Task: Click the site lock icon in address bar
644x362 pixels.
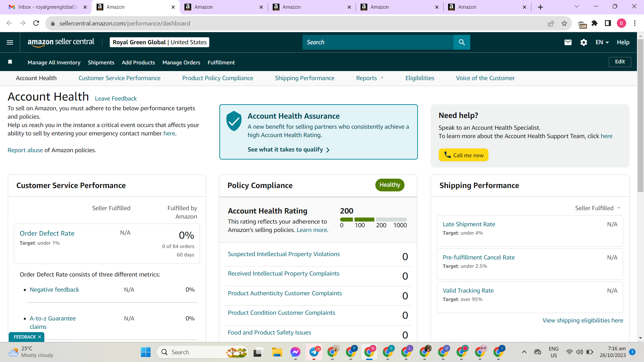Action: click(x=52, y=23)
